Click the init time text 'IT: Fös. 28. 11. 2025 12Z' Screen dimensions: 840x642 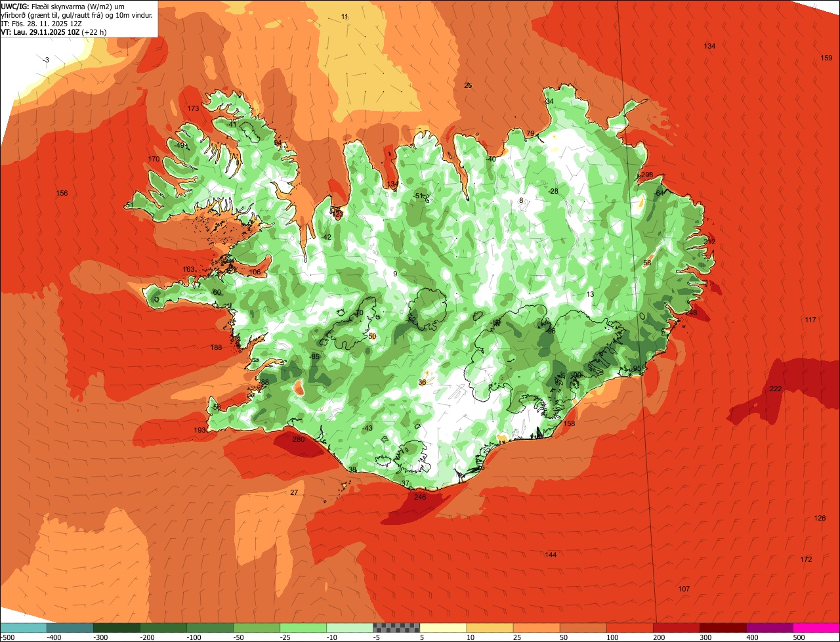click(42, 23)
